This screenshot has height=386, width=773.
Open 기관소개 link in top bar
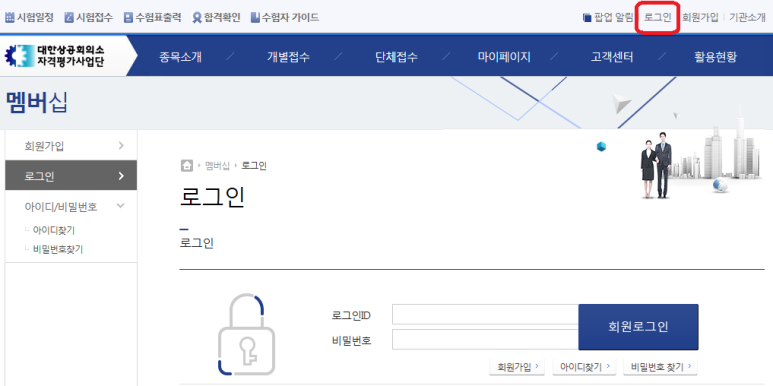(747, 18)
